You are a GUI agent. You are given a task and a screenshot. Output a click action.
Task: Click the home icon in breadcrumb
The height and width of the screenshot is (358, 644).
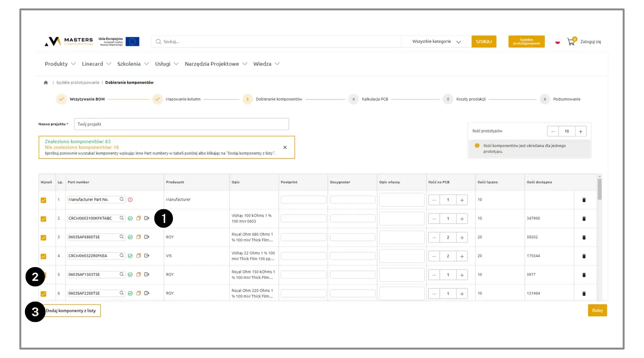46,83
